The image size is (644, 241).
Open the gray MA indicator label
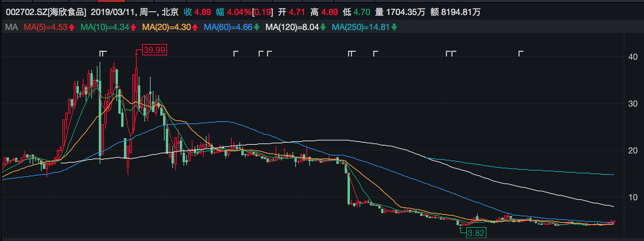click(11, 28)
